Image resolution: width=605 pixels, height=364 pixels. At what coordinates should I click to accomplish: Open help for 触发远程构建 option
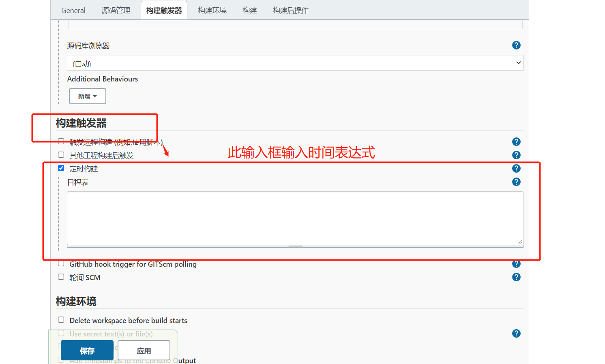point(516,142)
